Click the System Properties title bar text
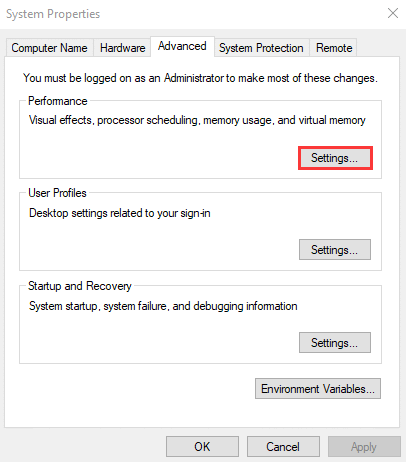406x462 pixels. point(53,14)
